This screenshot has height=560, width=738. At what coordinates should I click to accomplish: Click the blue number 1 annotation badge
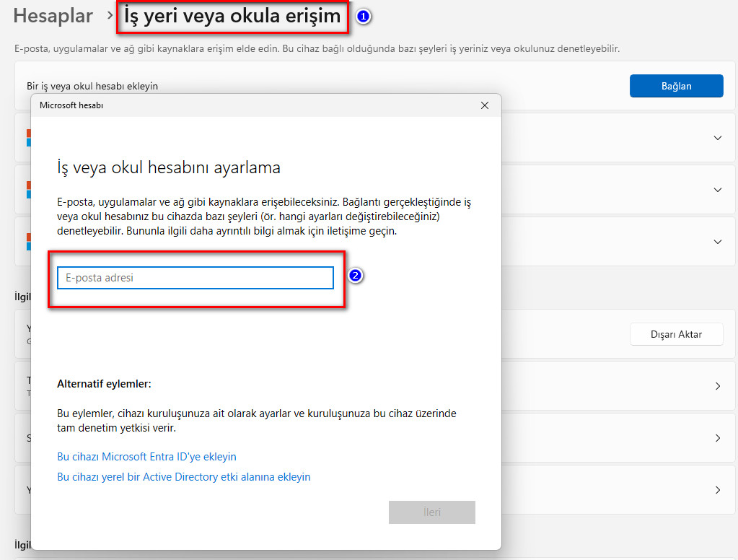tap(364, 17)
